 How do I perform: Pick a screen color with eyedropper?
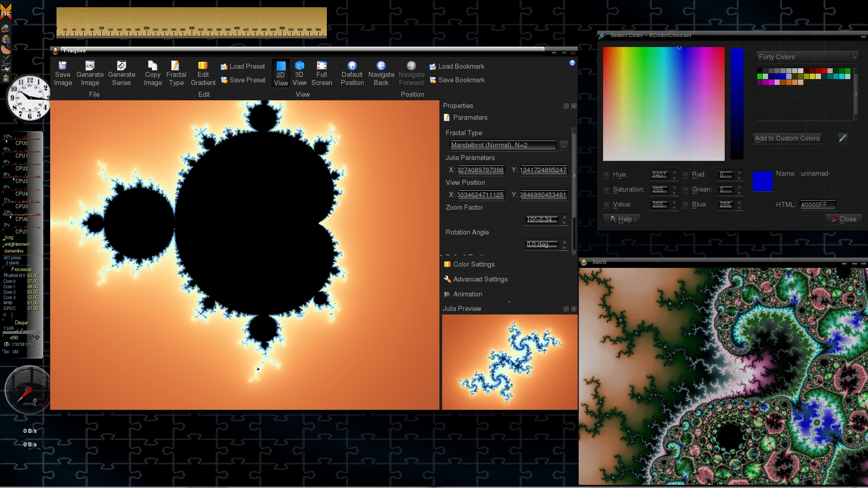[842, 138]
